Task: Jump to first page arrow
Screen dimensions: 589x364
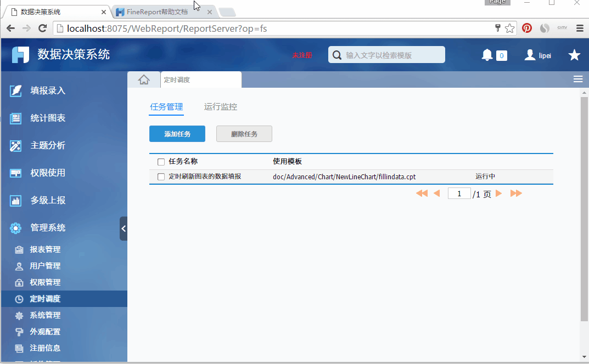Action: point(422,194)
